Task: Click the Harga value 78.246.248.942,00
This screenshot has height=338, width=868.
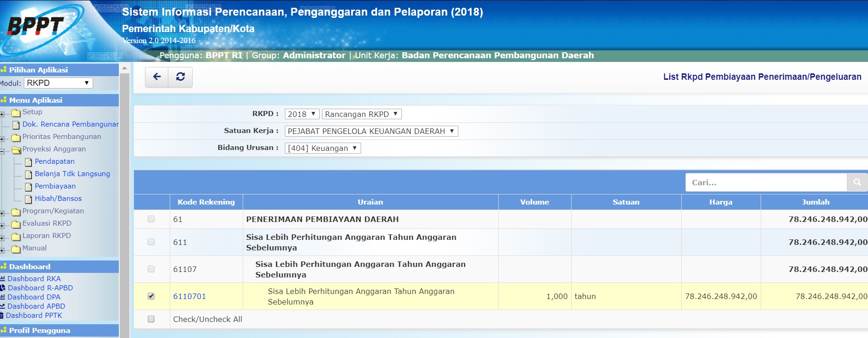Action: [x=721, y=296]
